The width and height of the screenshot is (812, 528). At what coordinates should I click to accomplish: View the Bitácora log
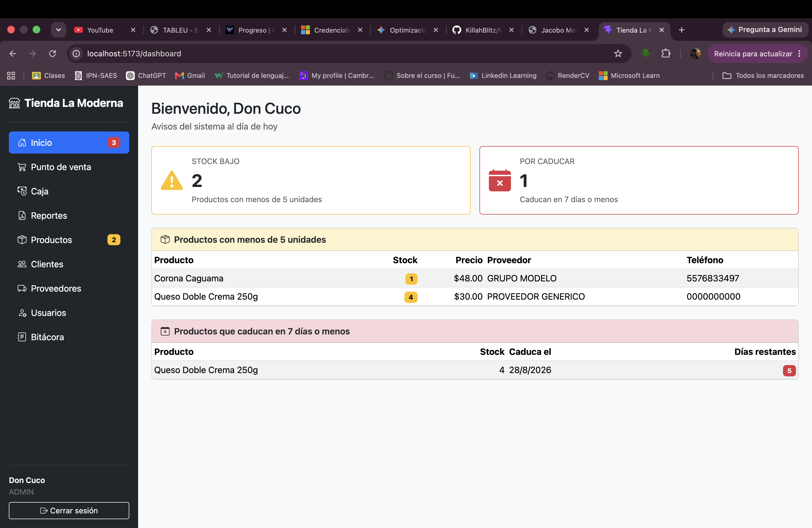[x=69, y=337]
